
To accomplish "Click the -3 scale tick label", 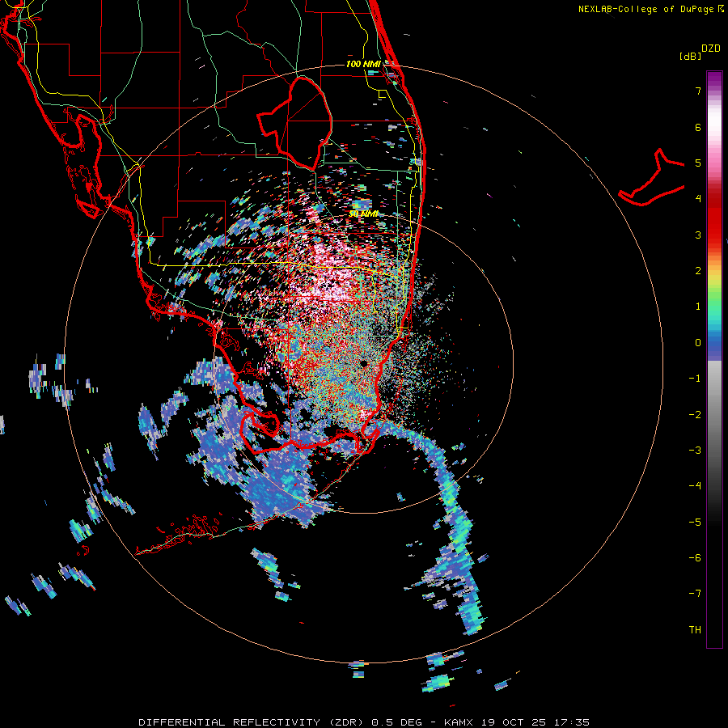I will [x=695, y=451].
